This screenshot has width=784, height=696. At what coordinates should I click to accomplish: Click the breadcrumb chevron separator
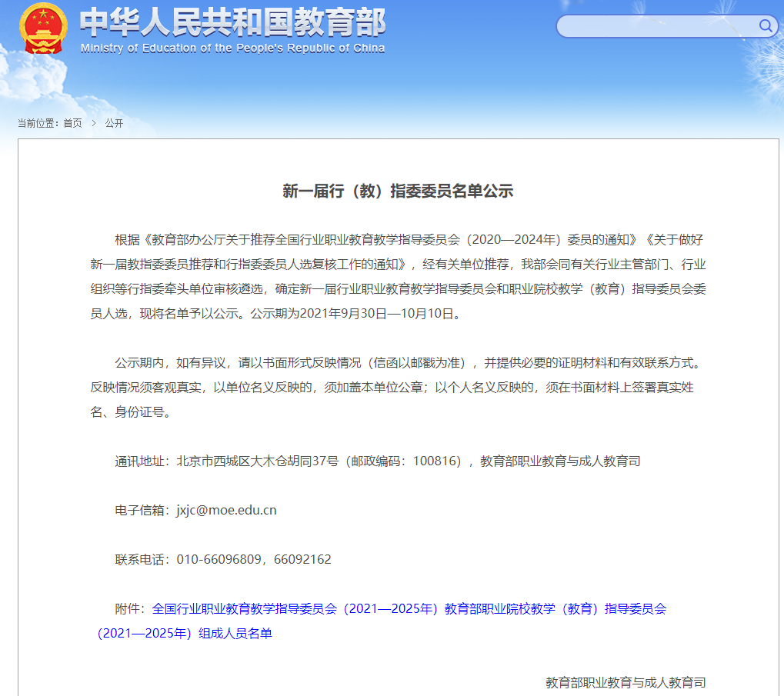(x=94, y=123)
